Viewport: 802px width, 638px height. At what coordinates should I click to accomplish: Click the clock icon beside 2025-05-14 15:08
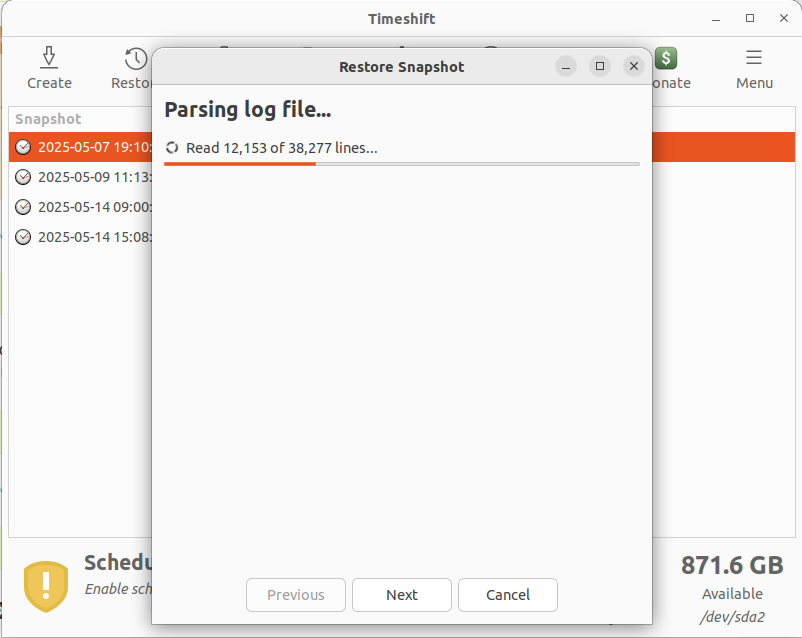23,237
